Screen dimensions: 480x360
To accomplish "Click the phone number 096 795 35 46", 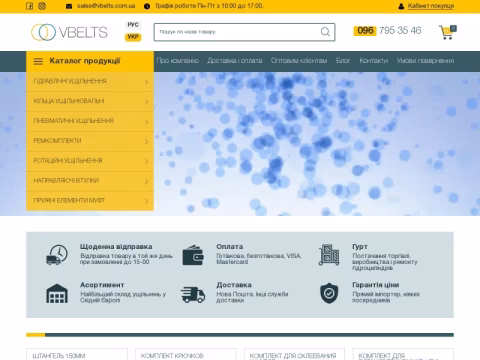I will click(x=387, y=31).
